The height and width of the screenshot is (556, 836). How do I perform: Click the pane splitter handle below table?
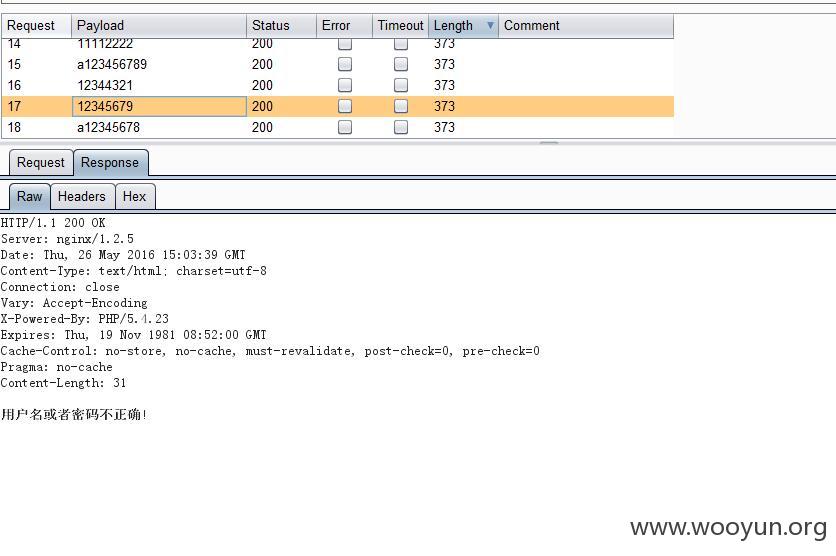549,142
